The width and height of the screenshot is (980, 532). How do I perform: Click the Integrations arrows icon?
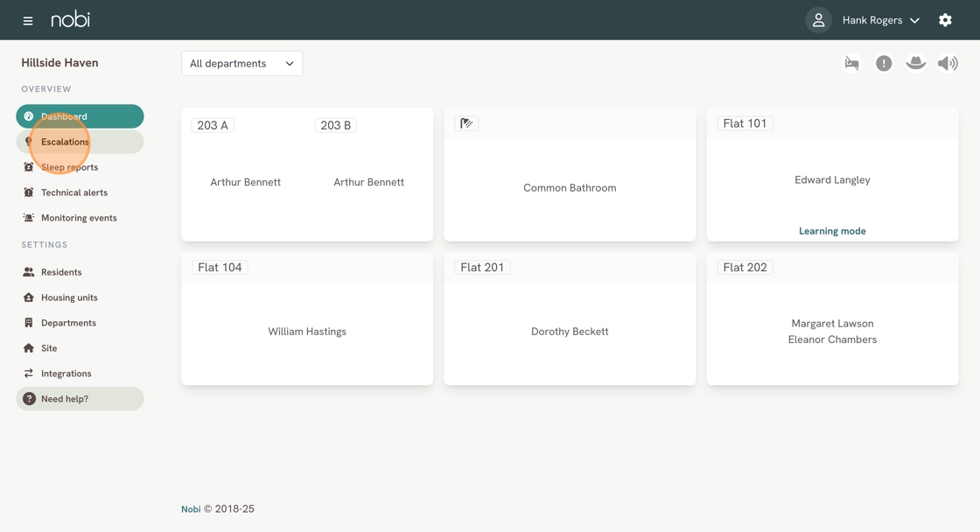(x=29, y=374)
